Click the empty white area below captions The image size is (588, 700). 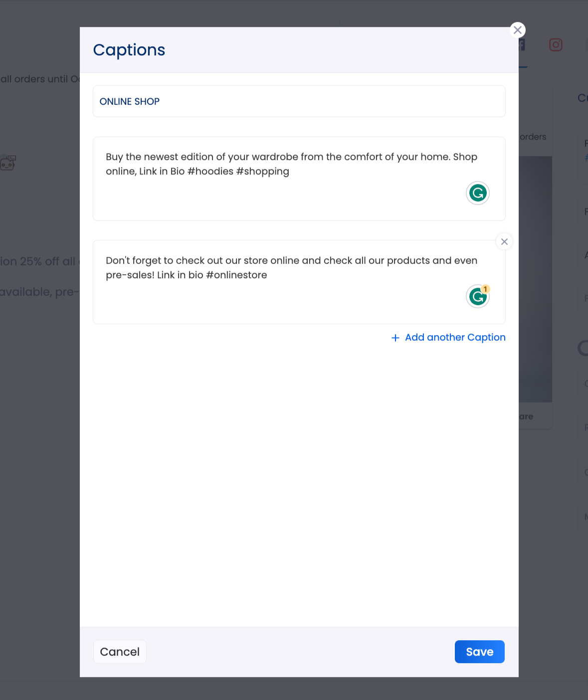tap(299, 484)
